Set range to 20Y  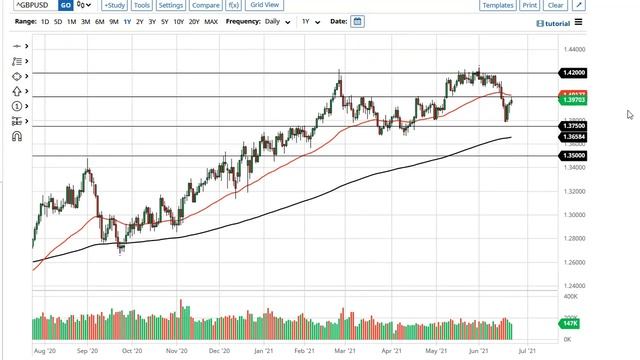194,22
